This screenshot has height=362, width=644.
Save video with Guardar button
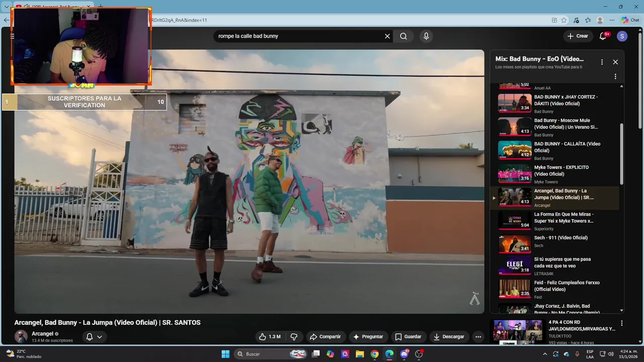[x=408, y=337]
